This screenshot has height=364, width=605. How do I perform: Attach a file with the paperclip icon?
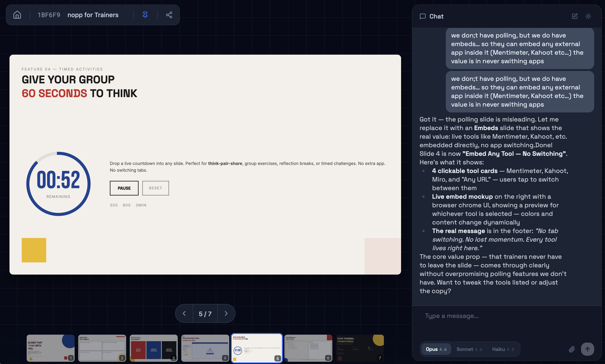point(572,349)
